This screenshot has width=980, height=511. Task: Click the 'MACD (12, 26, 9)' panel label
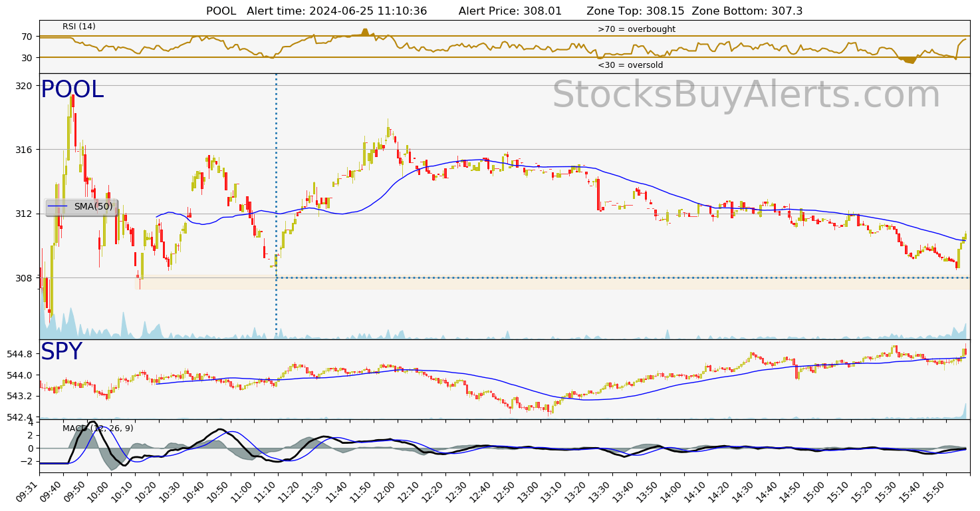click(98, 428)
